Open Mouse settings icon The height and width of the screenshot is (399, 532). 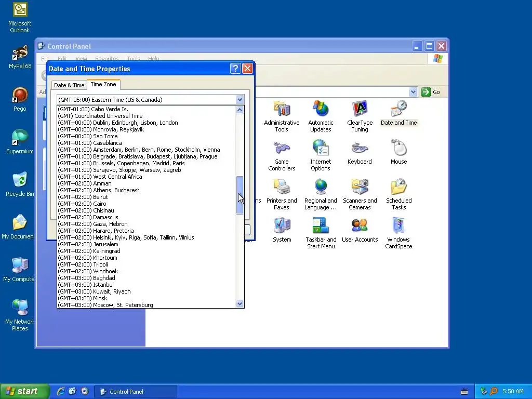(398, 152)
